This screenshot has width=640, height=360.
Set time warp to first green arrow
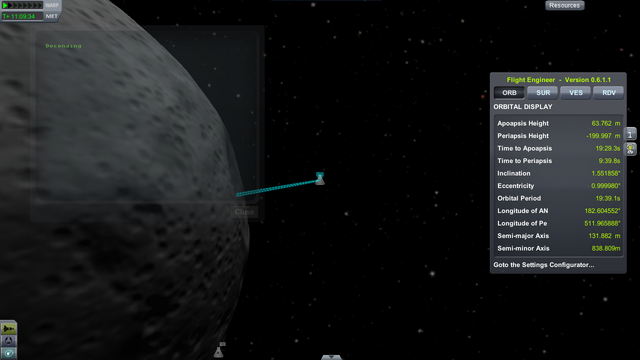coord(5,5)
